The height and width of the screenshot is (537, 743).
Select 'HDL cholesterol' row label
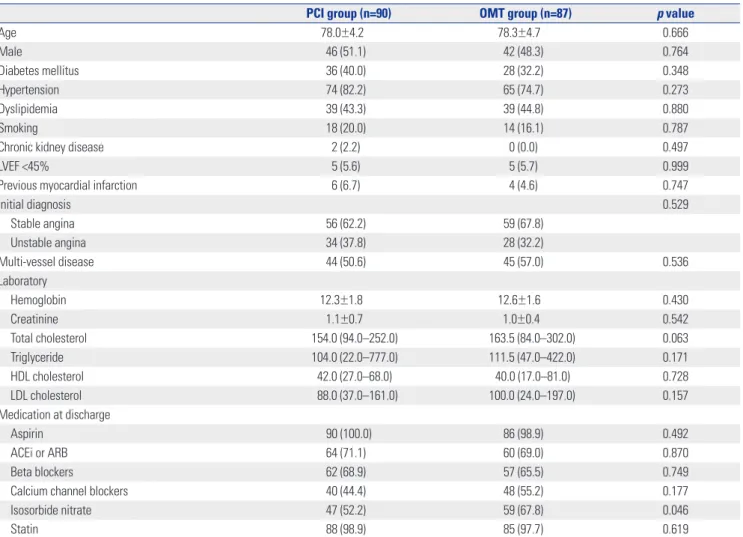click(x=47, y=376)
